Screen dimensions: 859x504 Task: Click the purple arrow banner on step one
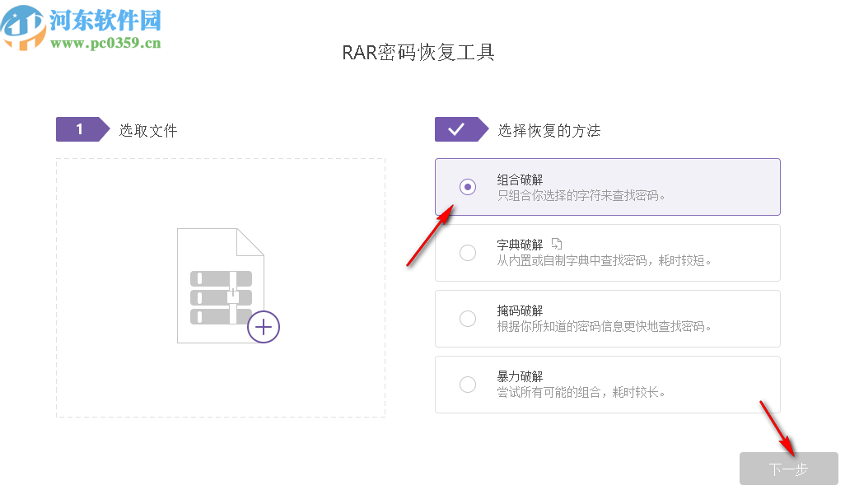click(82, 129)
